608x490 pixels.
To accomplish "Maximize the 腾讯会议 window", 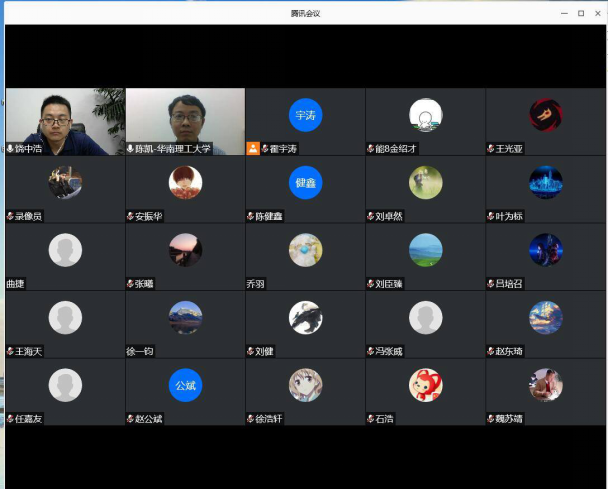I will point(581,13).
